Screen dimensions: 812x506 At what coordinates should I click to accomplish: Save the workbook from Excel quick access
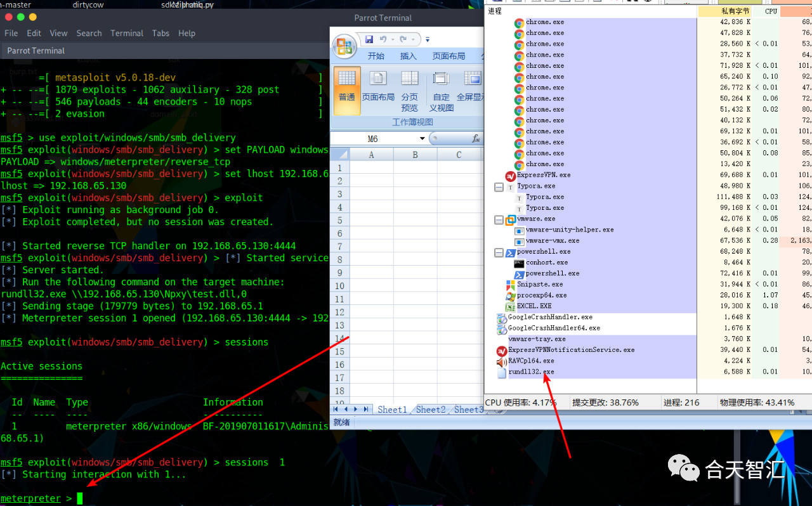[x=369, y=39]
